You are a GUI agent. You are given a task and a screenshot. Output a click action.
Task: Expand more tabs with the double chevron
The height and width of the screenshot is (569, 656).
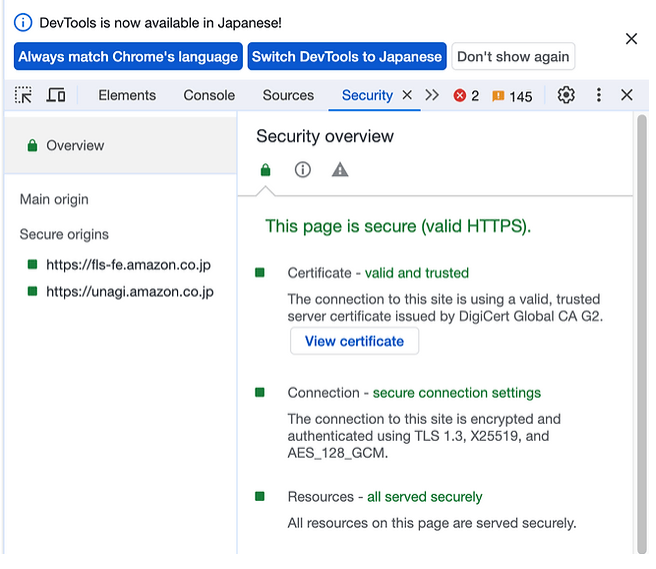pos(432,95)
